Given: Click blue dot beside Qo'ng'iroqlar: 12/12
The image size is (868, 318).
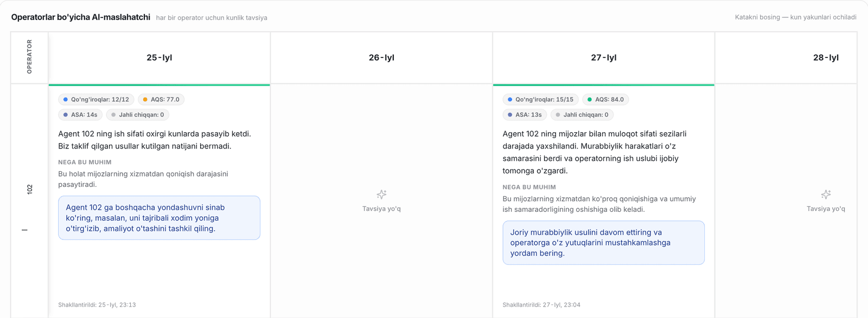Looking at the screenshot, I should point(66,100).
